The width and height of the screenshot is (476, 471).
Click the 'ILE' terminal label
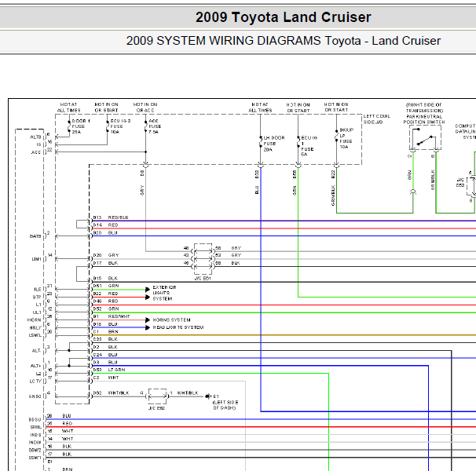38,290
